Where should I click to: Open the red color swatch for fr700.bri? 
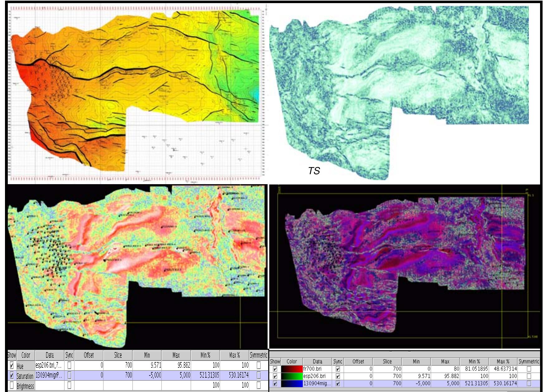coord(292,369)
